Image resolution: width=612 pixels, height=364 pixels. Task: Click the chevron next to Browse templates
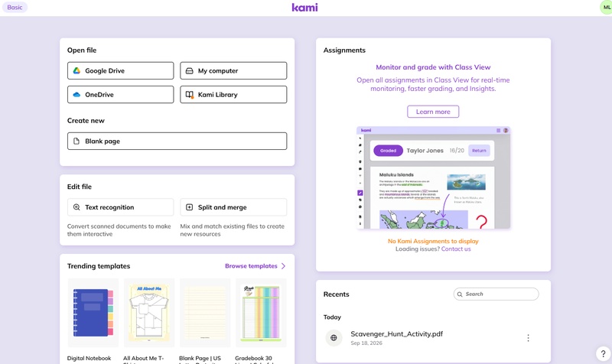pos(283,266)
